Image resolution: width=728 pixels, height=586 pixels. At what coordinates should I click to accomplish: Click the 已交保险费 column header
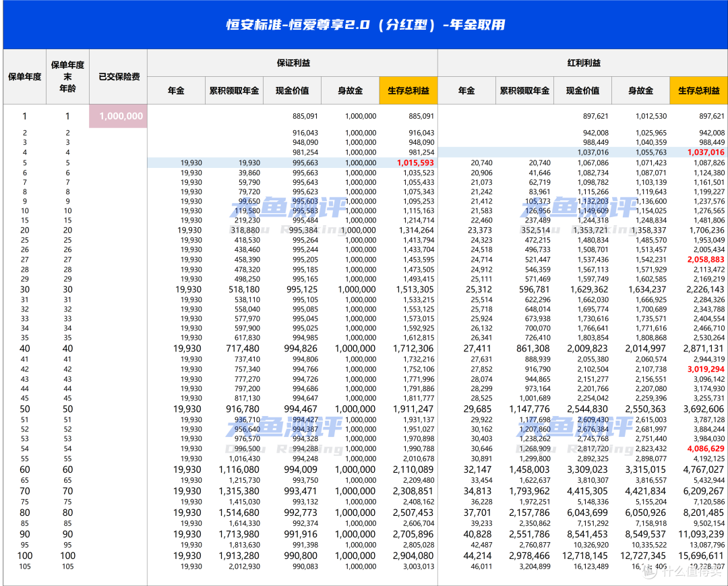[119, 77]
